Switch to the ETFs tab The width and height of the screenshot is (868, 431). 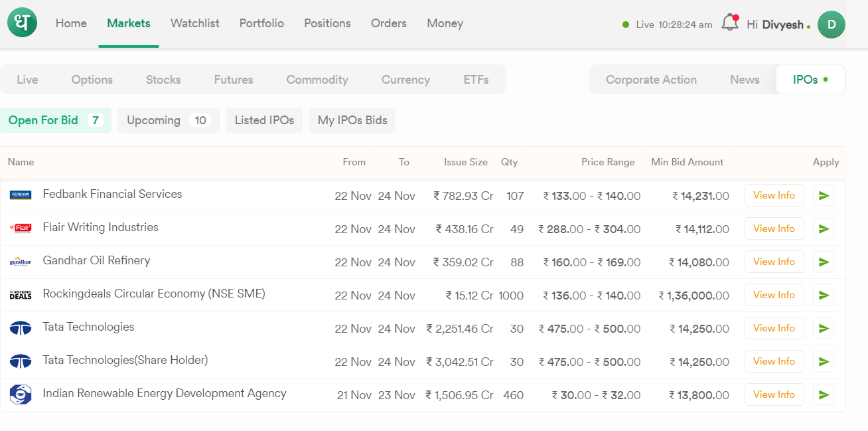(x=476, y=80)
